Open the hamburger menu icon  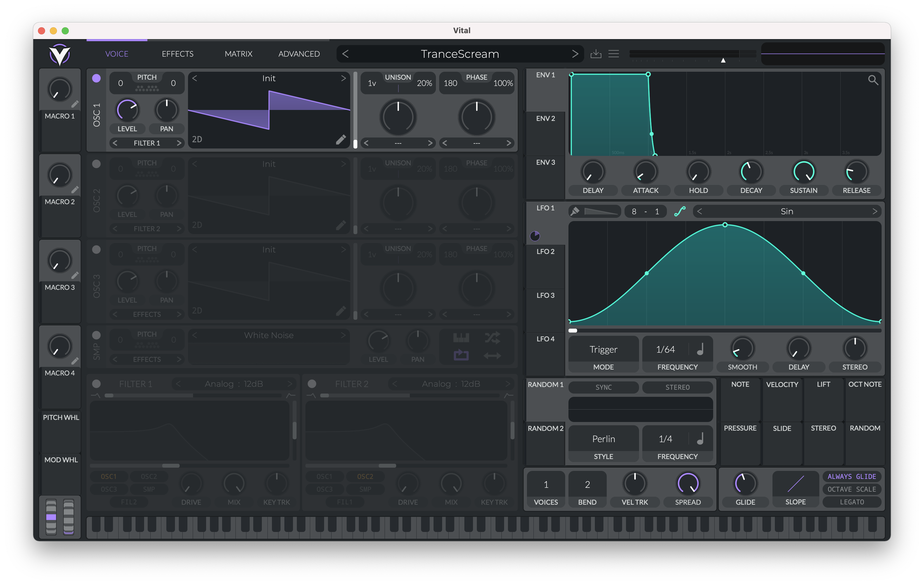coord(614,54)
